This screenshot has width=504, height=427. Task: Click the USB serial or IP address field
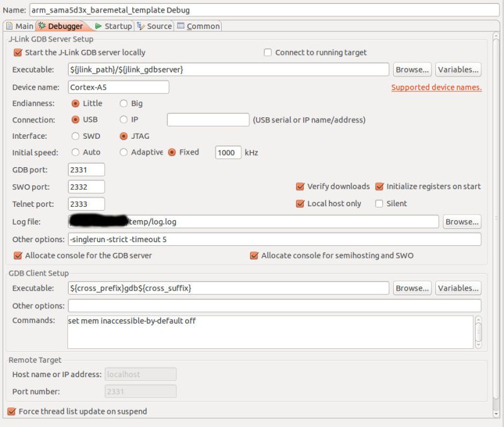pos(208,120)
